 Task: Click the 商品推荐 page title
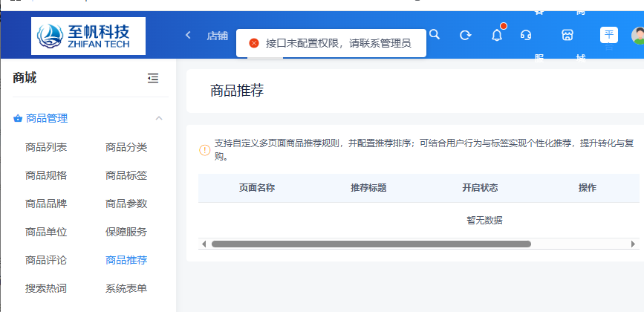point(237,91)
